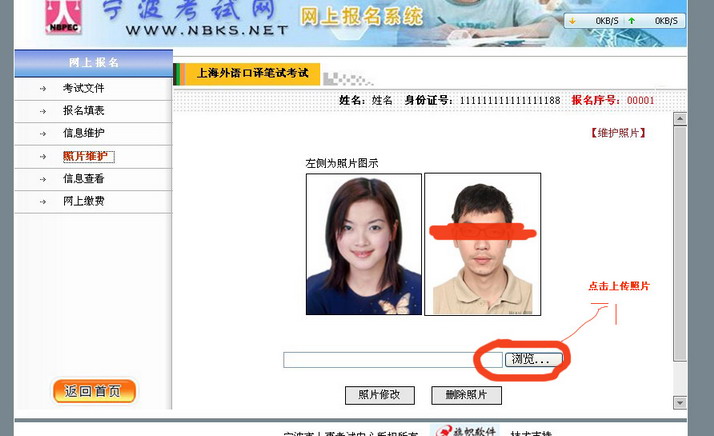Click the left sample photo thumbnail
This screenshot has height=436, width=714.
[363, 244]
